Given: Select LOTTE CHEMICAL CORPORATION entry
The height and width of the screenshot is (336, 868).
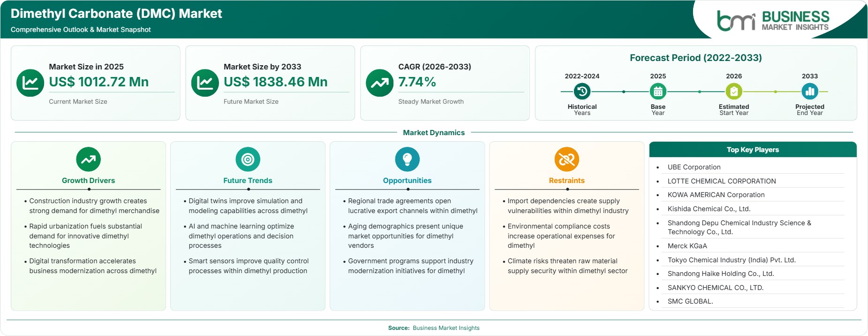Looking at the screenshot, I should (722, 181).
